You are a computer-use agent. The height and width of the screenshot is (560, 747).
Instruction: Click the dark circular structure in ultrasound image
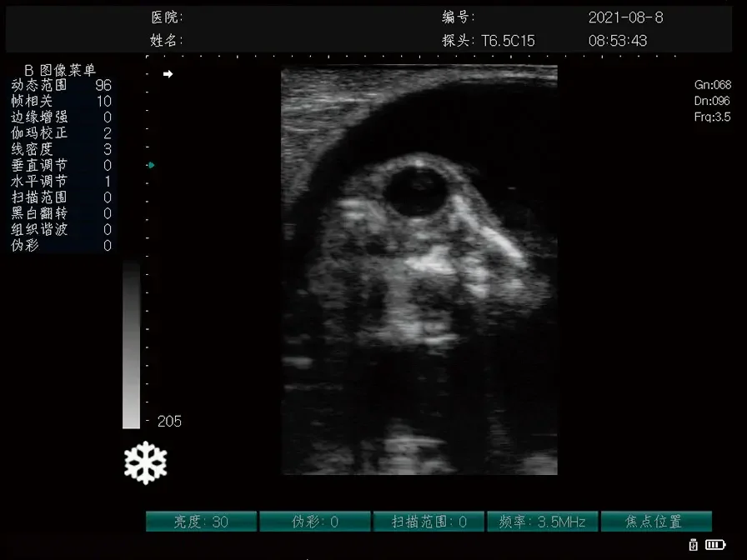[416, 192]
